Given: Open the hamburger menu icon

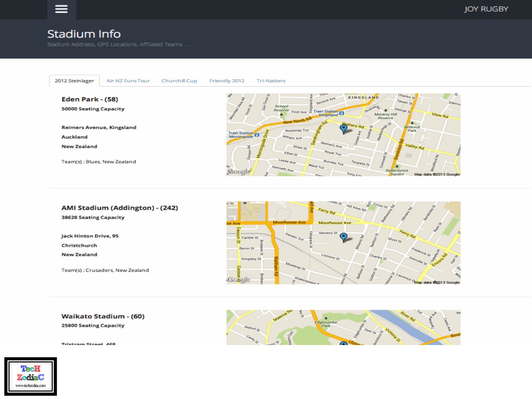Looking at the screenshot, I should 62,9.
